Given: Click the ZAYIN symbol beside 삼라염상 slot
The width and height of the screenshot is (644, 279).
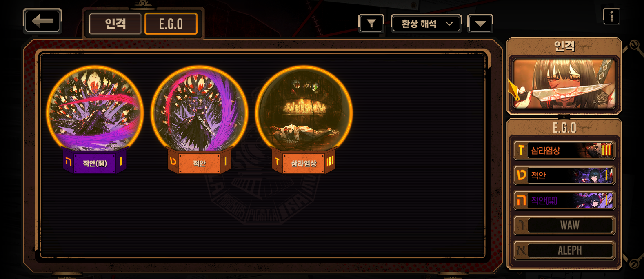Looking at the screenshot, I should (x=521, y=151).
